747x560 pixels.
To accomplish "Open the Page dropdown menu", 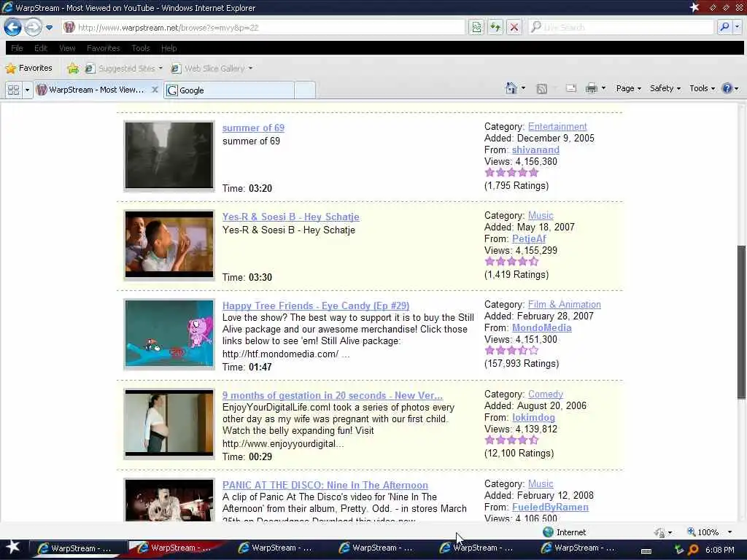I will click(628, 88).
